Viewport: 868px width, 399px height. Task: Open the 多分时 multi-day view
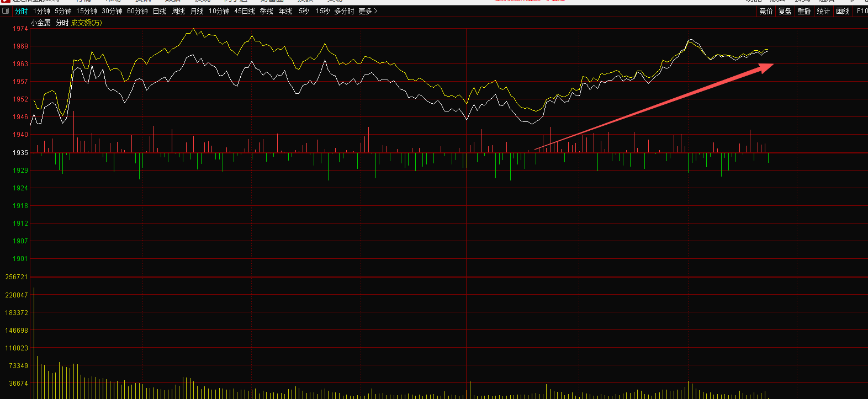[344, 11]
